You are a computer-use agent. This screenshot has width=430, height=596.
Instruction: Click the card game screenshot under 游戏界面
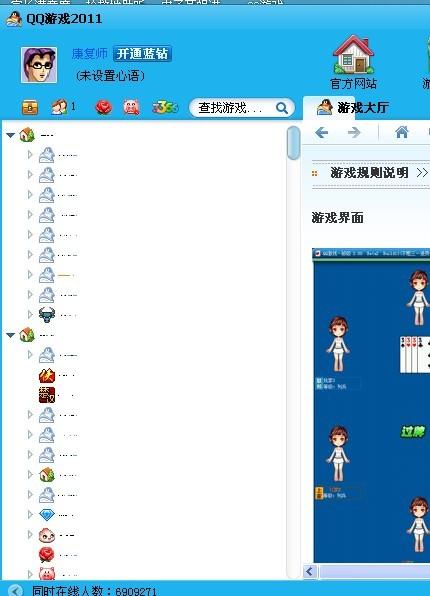point(371,405)
